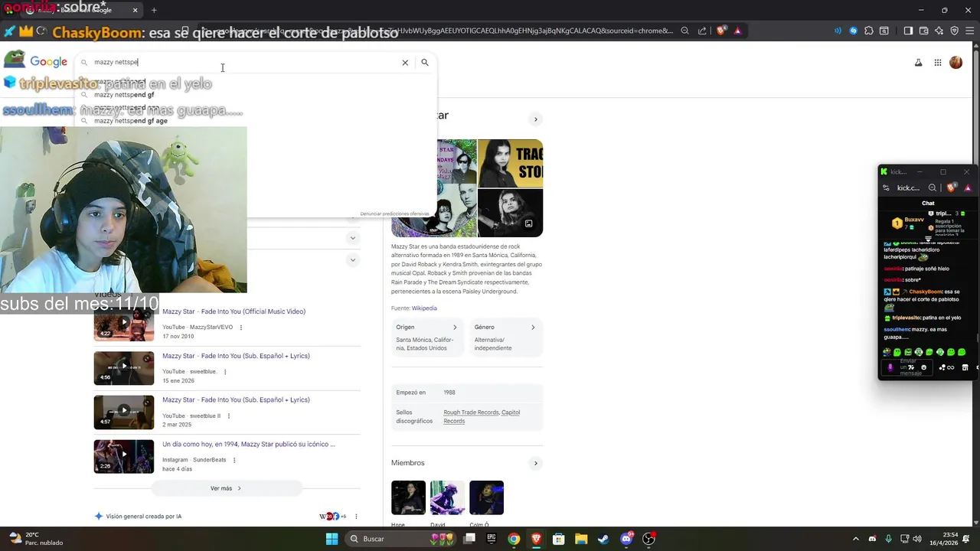The width and height of the screenshot is (980, 551).
Task: Expand the Origen card chevron
Action: coord(455,328)
